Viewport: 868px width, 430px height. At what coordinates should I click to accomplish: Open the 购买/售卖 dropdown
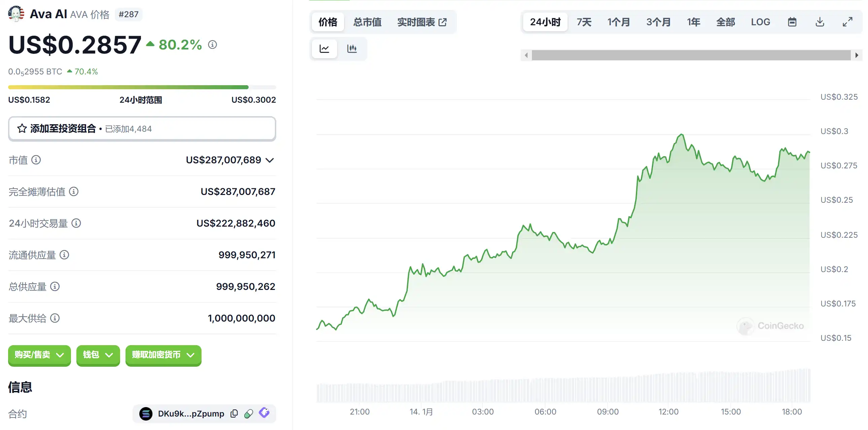coord(39,355)
